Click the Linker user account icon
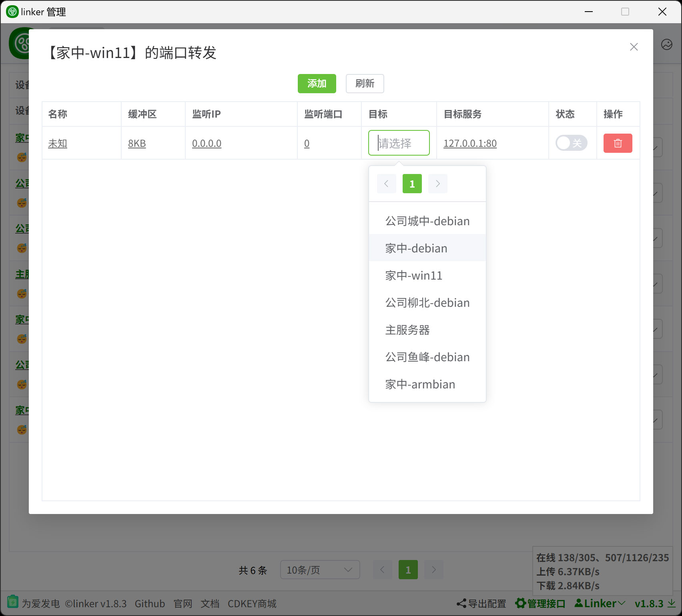Screen dimensions: 682x616 [x=579, y=603]
